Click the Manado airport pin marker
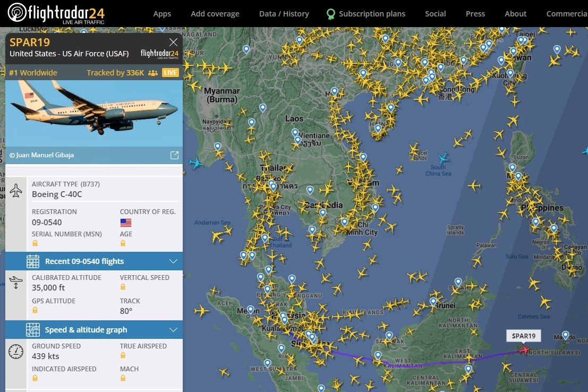 coord(566,335)
